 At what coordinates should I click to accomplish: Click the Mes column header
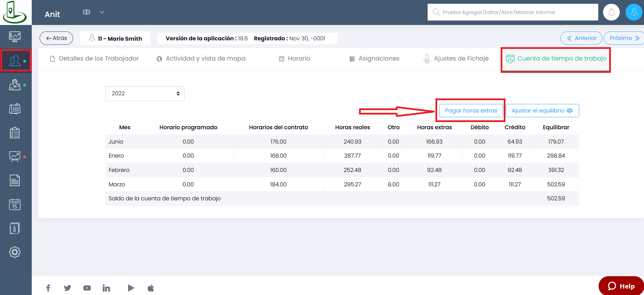point(125,127)
